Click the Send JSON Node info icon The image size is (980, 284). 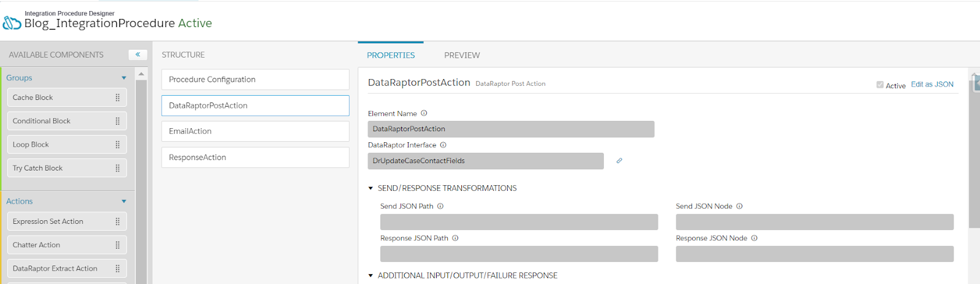pyautogui.click(x=739, y=206)
